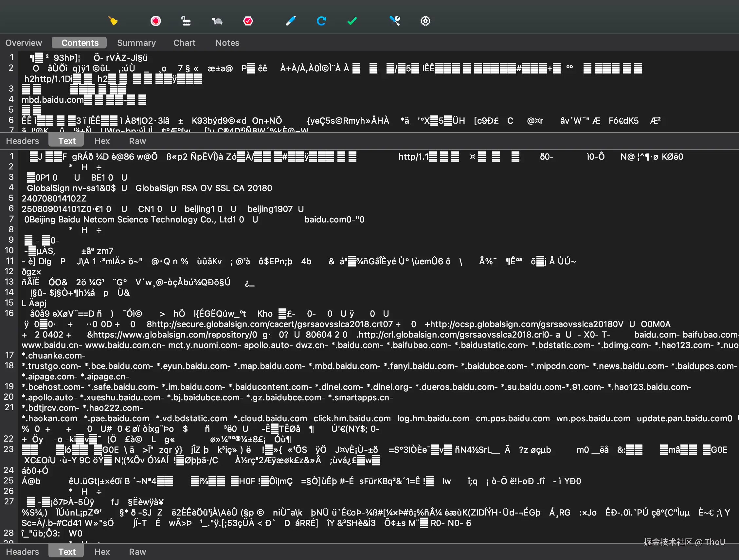Image resolution: width=739 pixels, height=560 pixels.
Task: Click the GlobalSign RSA OV SSL CA text line
Action: [x=204, y=188]
